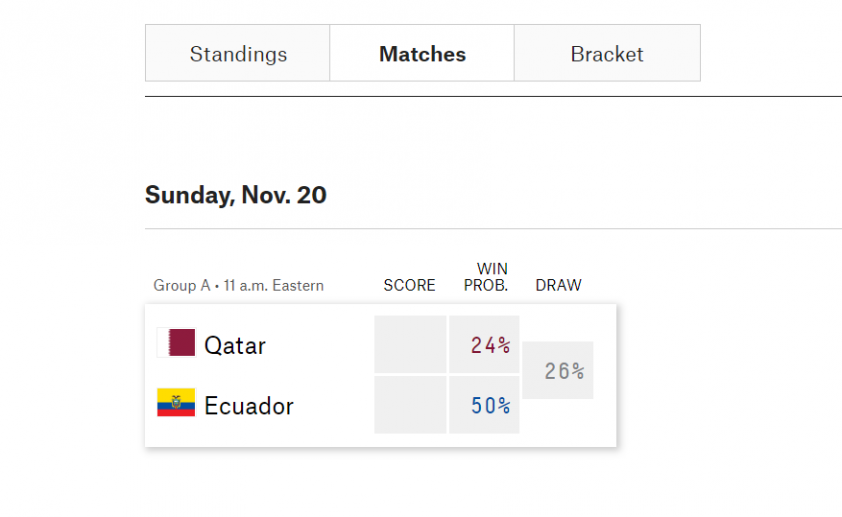Click the SCORE column header
This screenshot has height=517, width=842.
coord(409,285)
